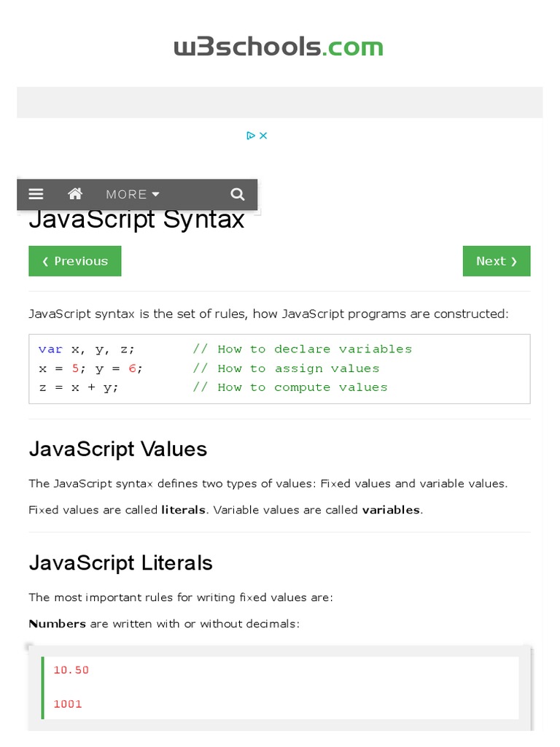Click the 'var x, y, z;' code line
The height and width of the screenshot is (747, 560).
pyautogui.click(x=87, y=349)
